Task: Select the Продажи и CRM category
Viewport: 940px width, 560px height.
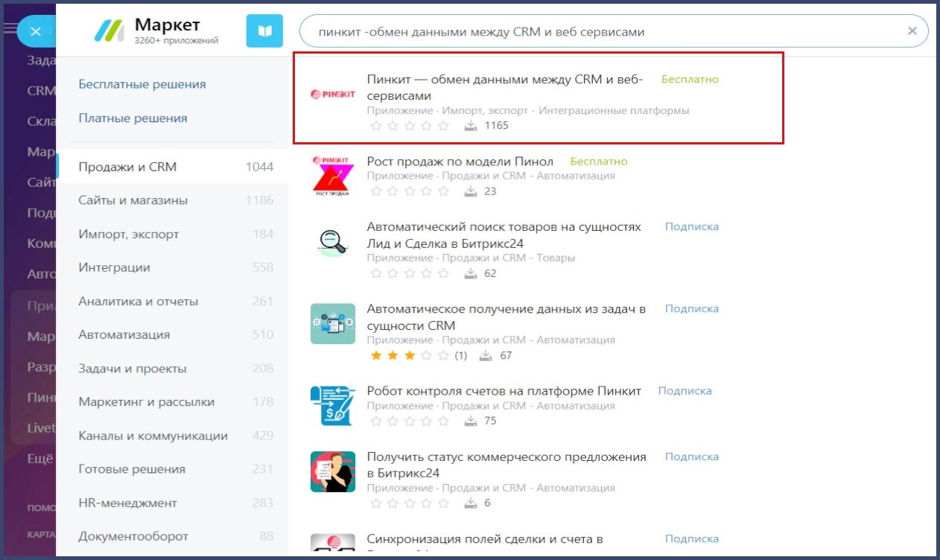Action: click(x=127, y=167)
